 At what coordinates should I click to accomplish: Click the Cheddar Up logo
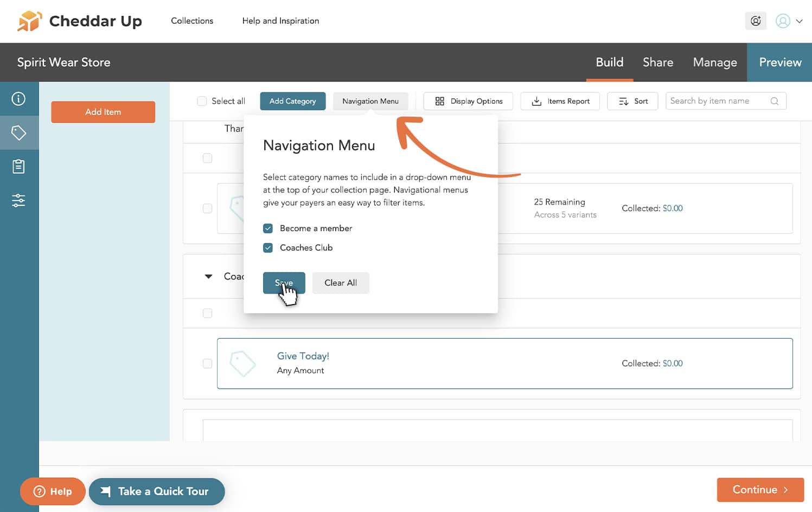[80, 21]
